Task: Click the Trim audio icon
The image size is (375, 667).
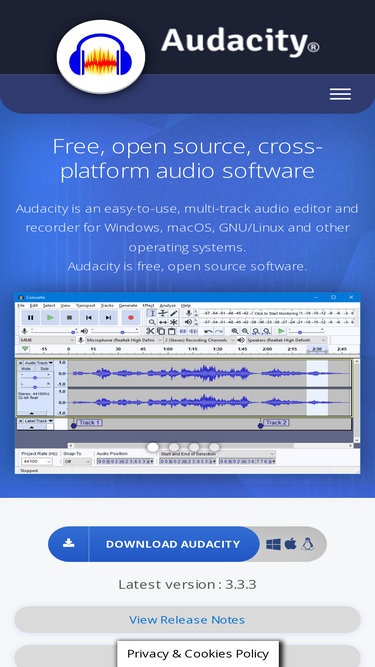Action: [x=182, y=331]
